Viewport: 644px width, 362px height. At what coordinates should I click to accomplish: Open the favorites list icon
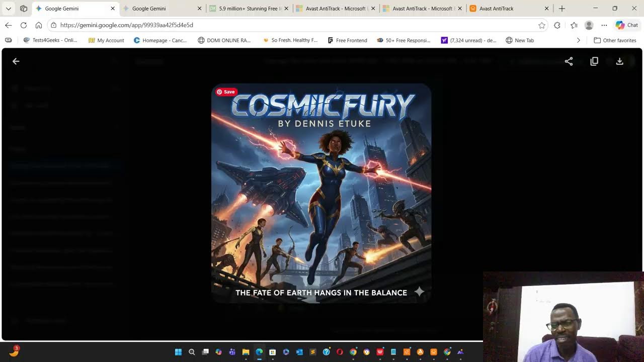[x=574, y=25]
